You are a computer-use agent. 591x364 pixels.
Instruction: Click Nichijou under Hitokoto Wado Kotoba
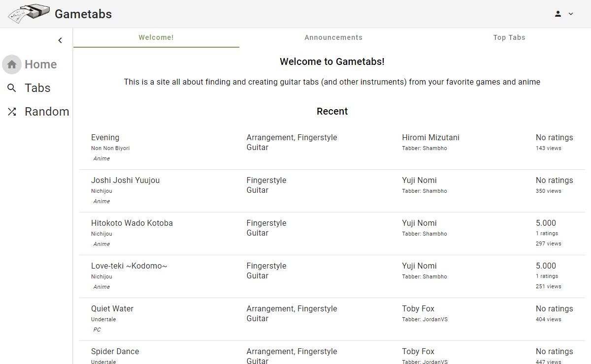101,234
